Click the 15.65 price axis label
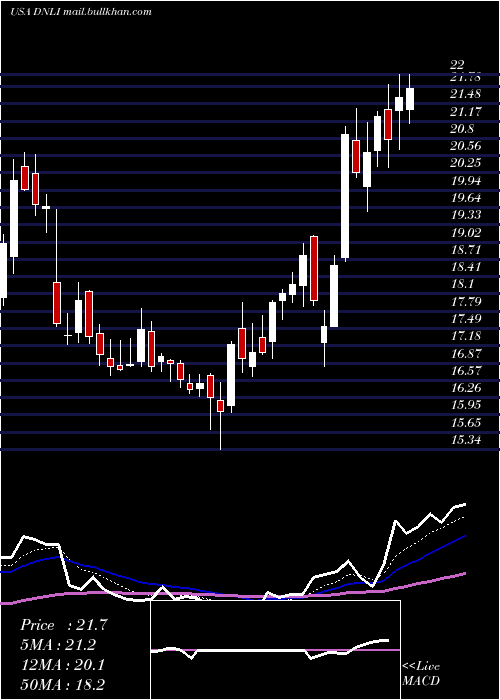This screenshot has width=500, height=700. point(466,422)
